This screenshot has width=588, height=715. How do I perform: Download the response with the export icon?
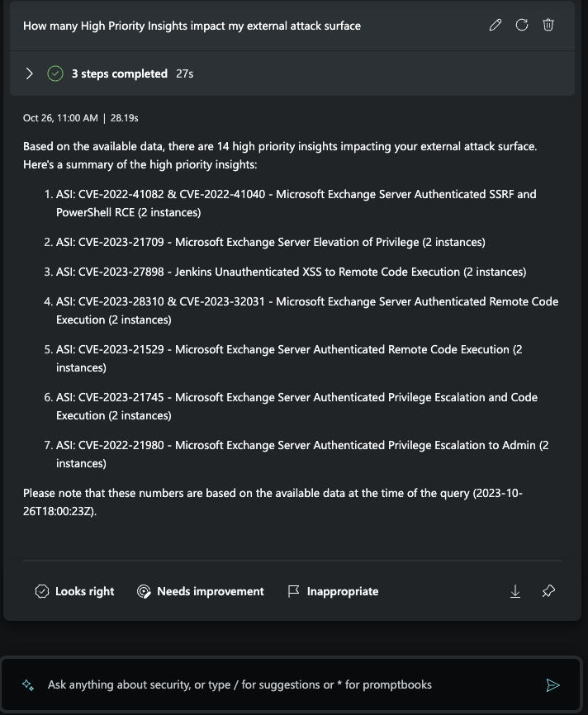515,591
